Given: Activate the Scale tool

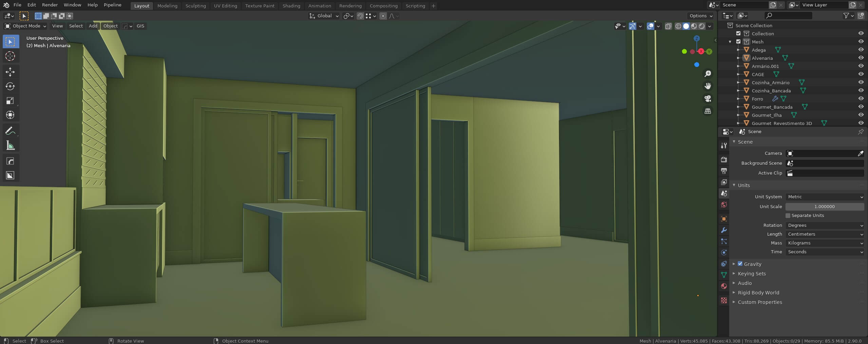Looking at the screenshot, I should click(10, 101).
